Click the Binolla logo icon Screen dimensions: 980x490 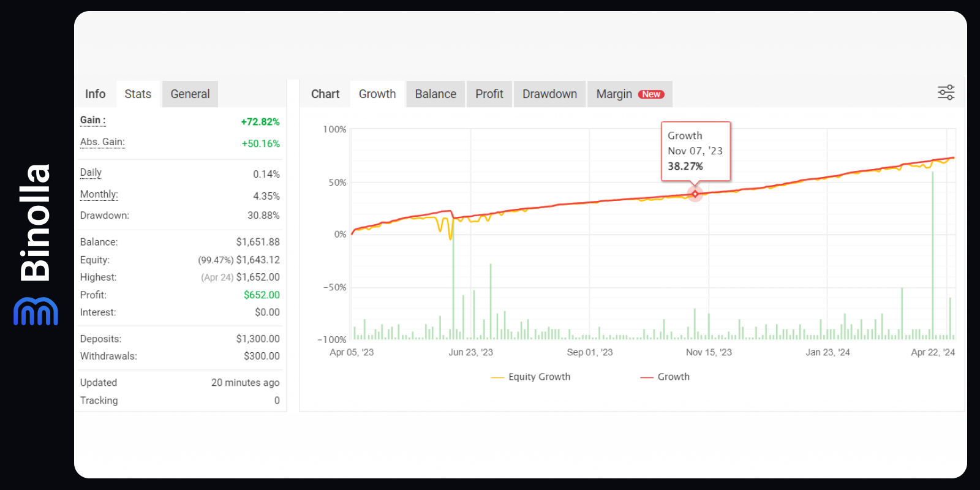click(x=36, y=311)
